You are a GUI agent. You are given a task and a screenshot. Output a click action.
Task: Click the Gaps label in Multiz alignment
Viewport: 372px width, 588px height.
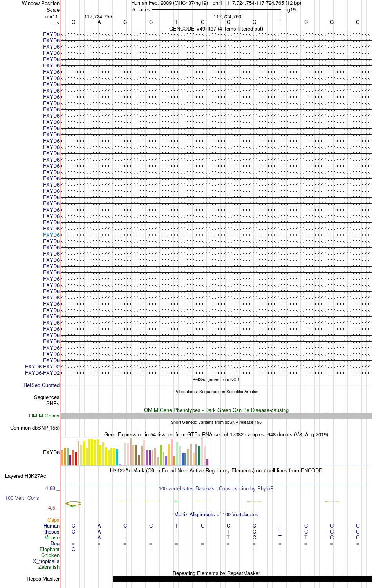(x=53, y=520)
